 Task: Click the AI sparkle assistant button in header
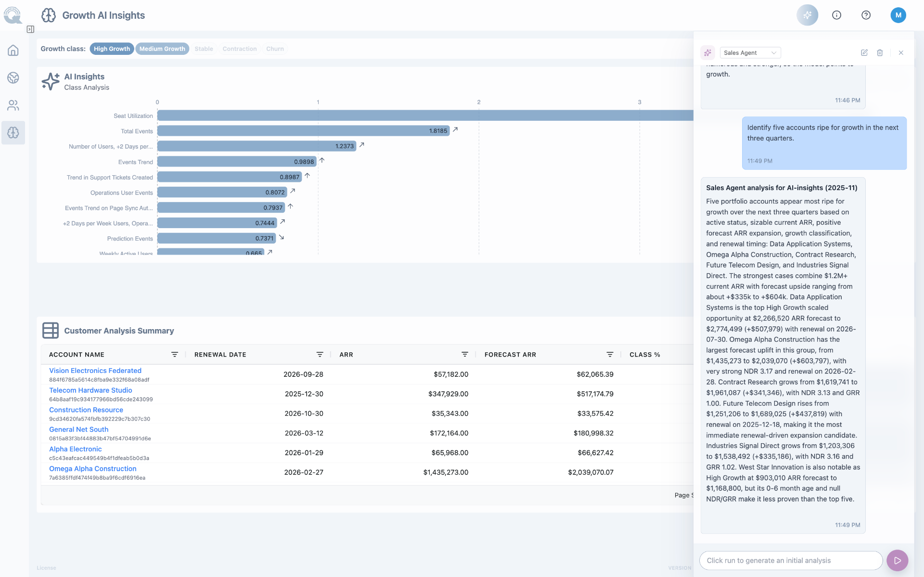(x=807, y=15)
